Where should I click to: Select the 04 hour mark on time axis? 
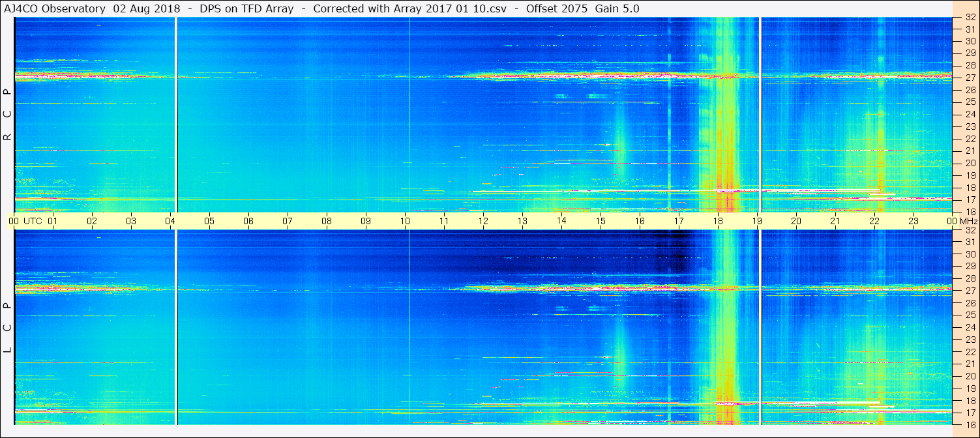[170, 221]
